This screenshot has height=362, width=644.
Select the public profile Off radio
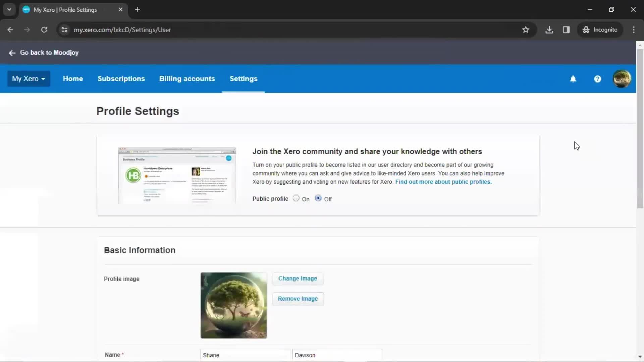[318, 198]
